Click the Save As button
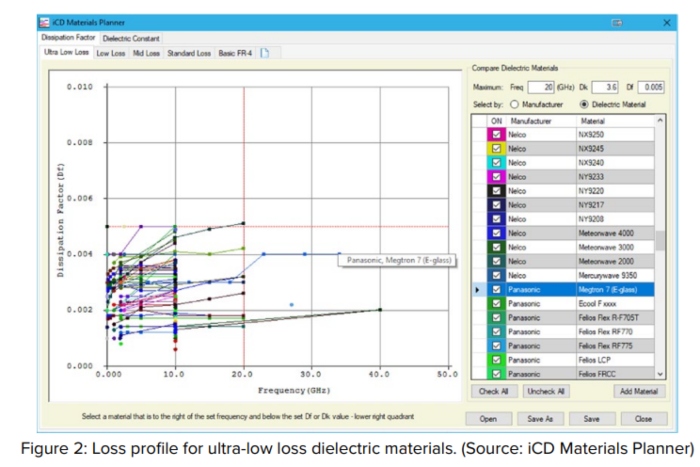The height and width of the screenshot is (467, 700). [x=540, y=419]
